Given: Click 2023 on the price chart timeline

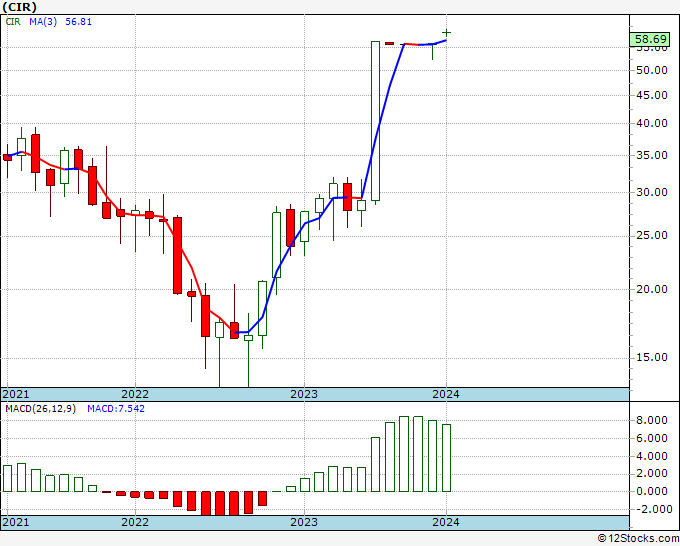Looking at the screenshot, I should tap(304, 394).
